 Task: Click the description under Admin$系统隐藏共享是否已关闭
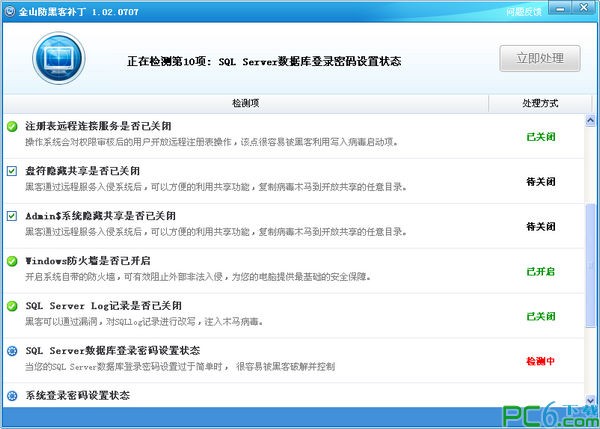(x=216, y=232)
